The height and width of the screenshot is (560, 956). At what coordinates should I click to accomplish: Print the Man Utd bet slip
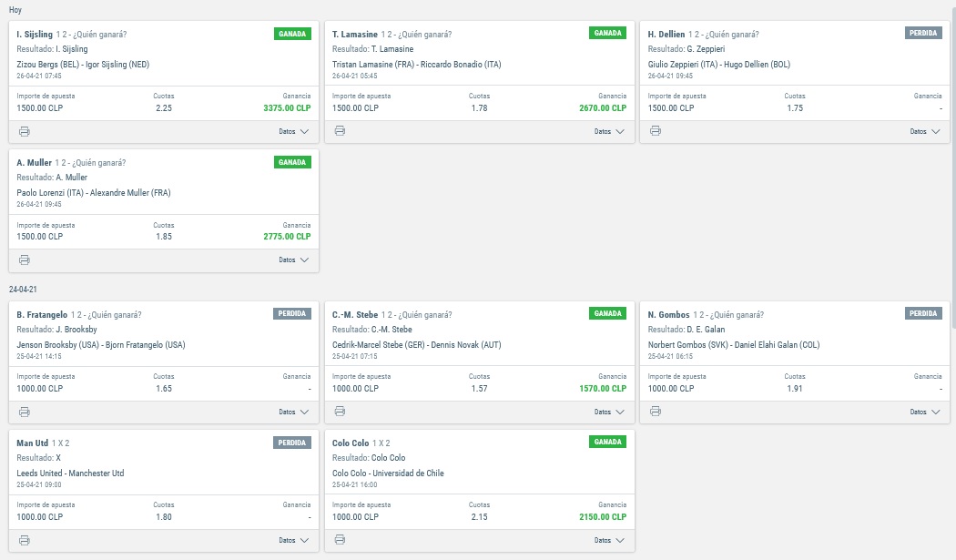click(x=25, y=541)
